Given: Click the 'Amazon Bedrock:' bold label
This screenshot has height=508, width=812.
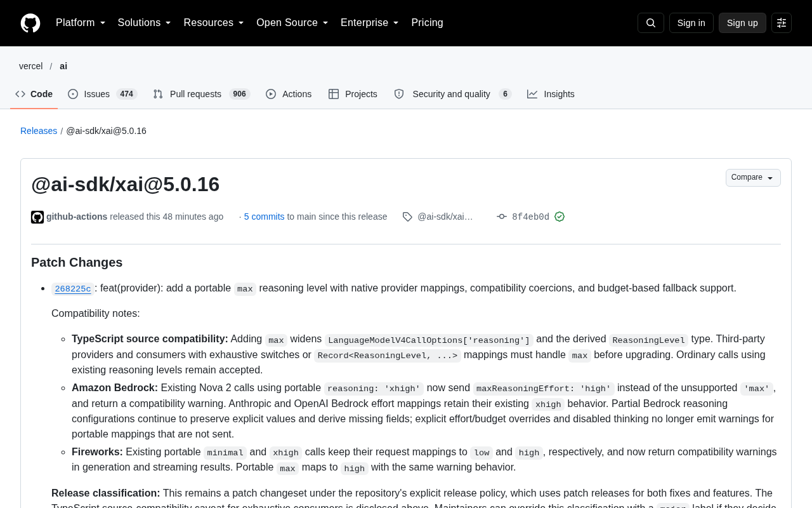Looking at the screenshot, I should [x=115, y=387].
